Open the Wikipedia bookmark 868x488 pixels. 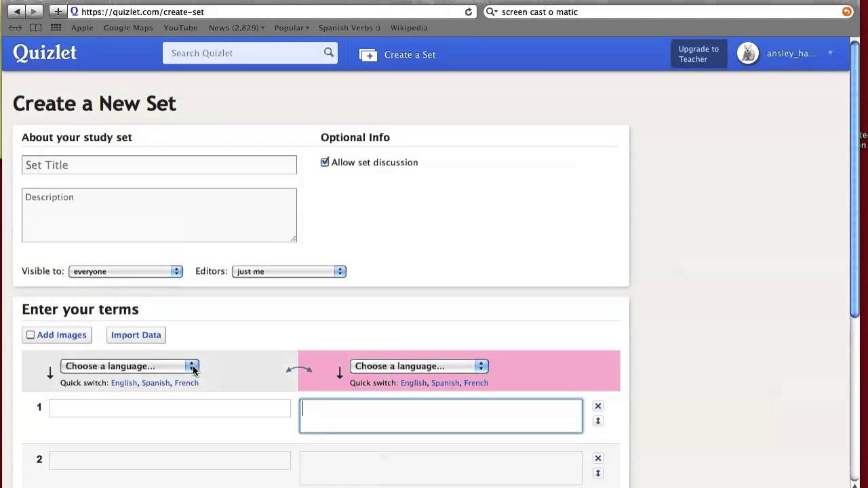[409, 28]
